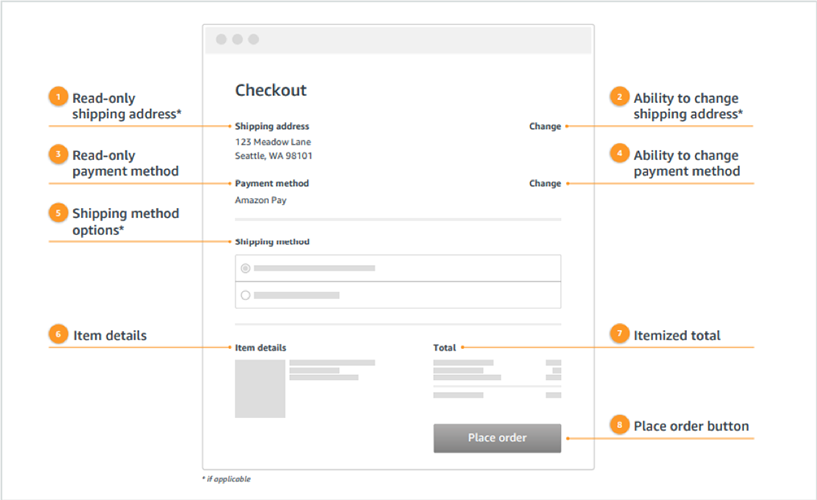The image size is (817, 500).
Task: Click the Total section label
Action: click(444, 348)
